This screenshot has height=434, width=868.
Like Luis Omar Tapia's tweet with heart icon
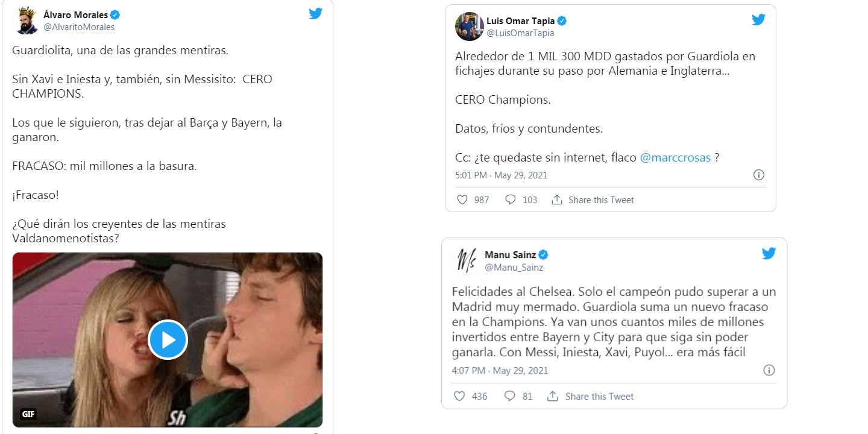pos(462,200)
